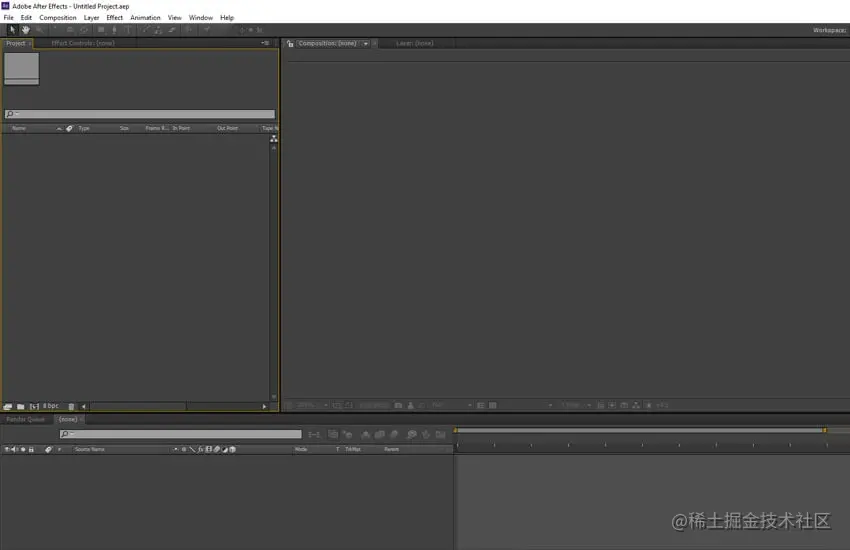Screen dimensions: 850x550
Task: Click the work area end marker in timeline
Action: [x=825, y=430]
